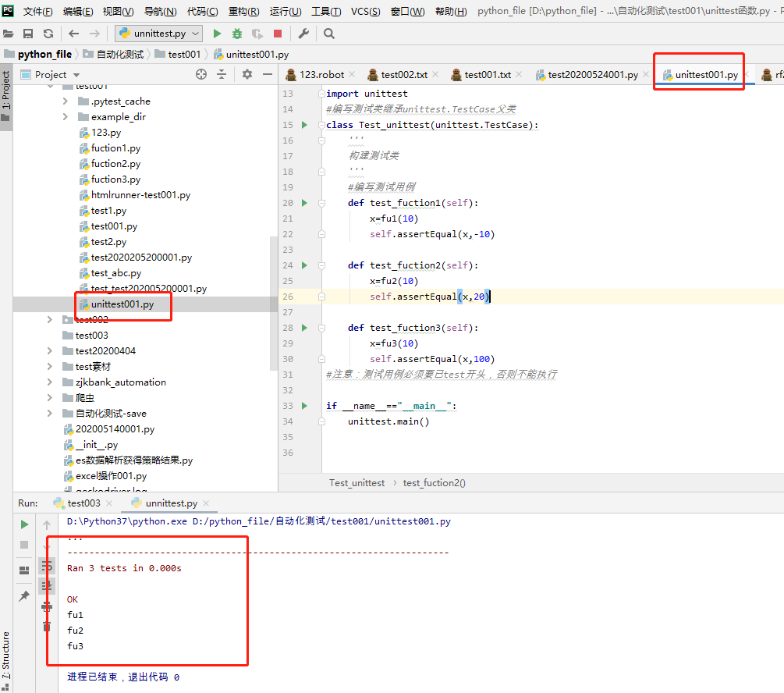Screen dimensions: 784x693
Task: Switch to the test20200524001.py editor tab
Action: click(x=593, y=75)
